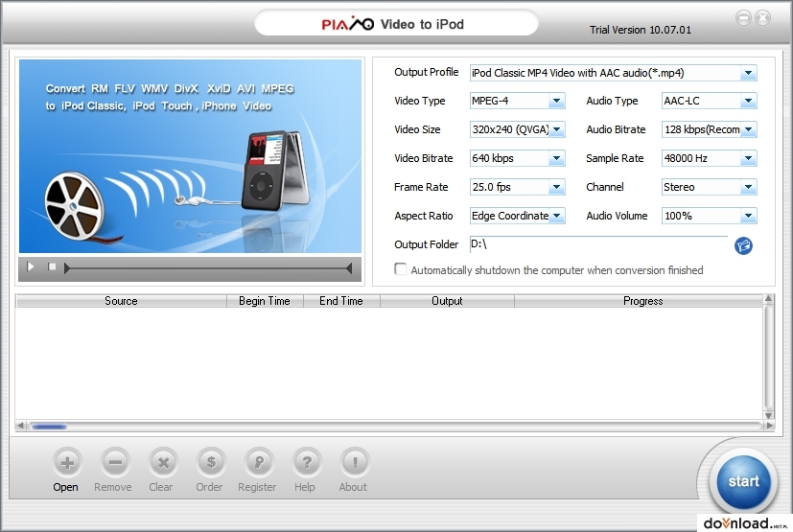Viewport: 793px width, 532px height.
Task: Open the Sample Rate dropdown
Action: pyautogui.click(x=748, y=159)
